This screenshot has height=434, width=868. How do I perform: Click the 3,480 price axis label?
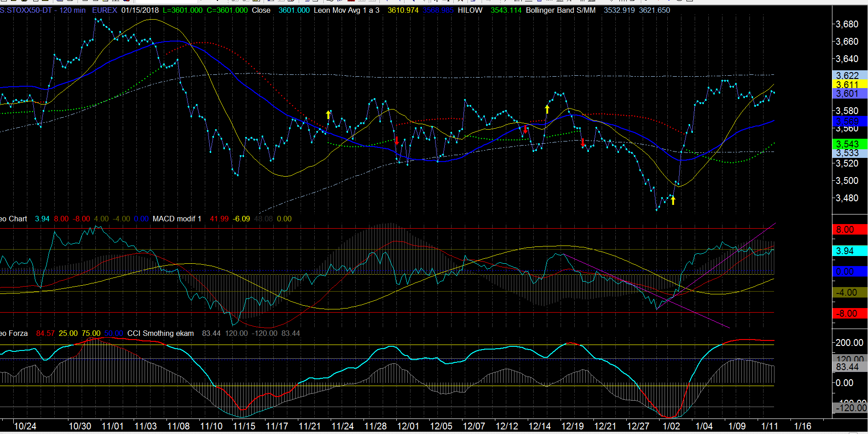[x=847, y=198]
